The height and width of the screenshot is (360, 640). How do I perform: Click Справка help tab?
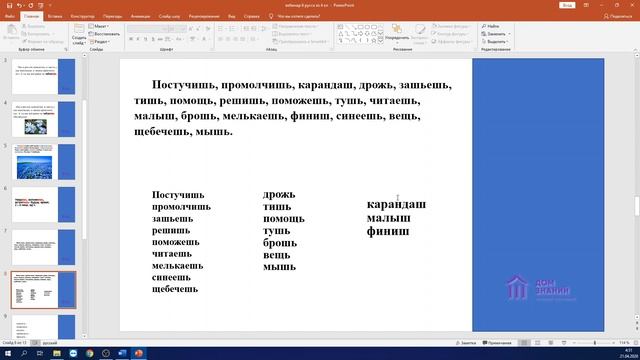coord(251,16)
